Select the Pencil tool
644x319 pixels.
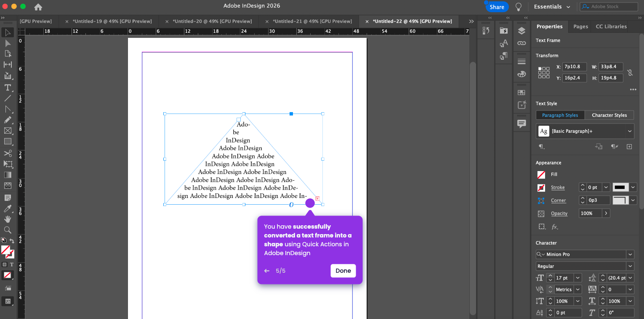[8, 120]
